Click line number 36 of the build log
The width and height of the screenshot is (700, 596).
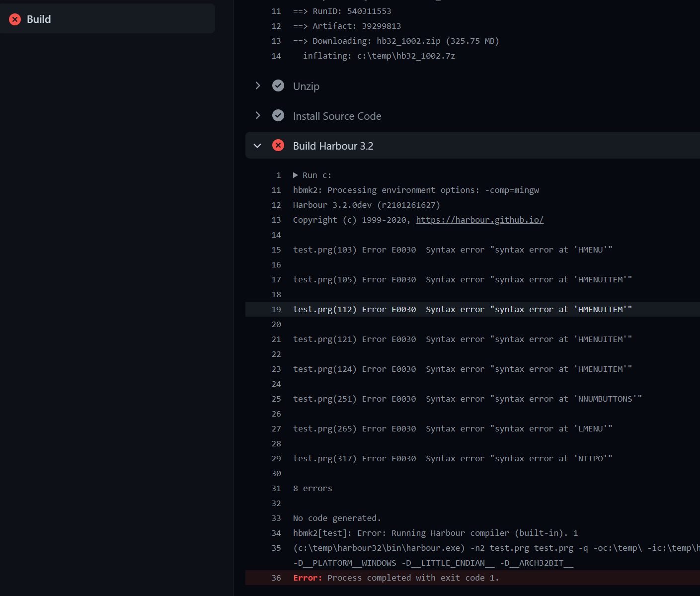coord(276,578)
